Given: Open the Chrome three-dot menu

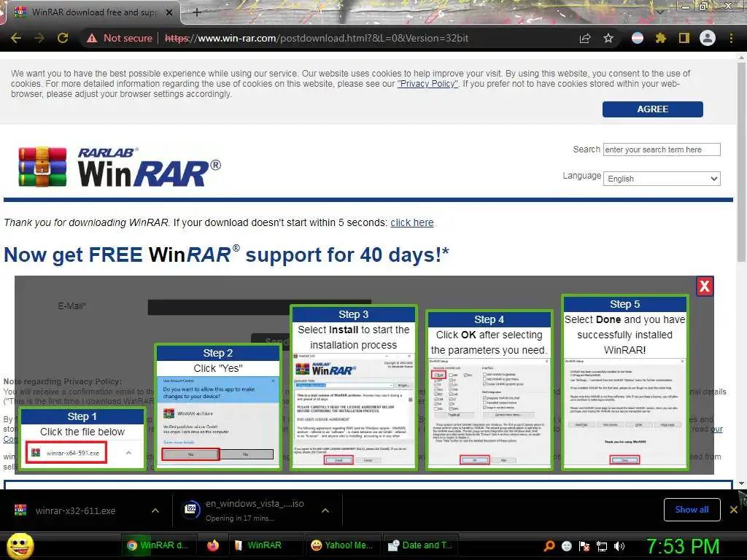Looking at the screenshot, I should click(731, 38).
